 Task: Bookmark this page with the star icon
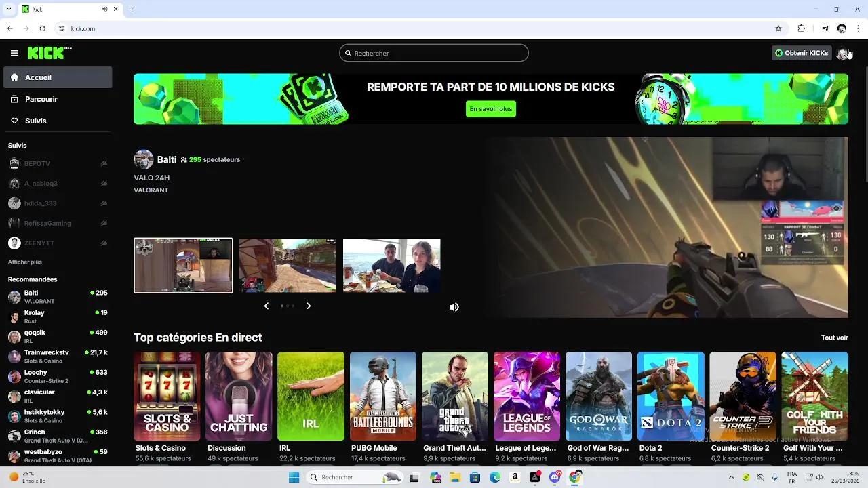(x=778, y=28)
